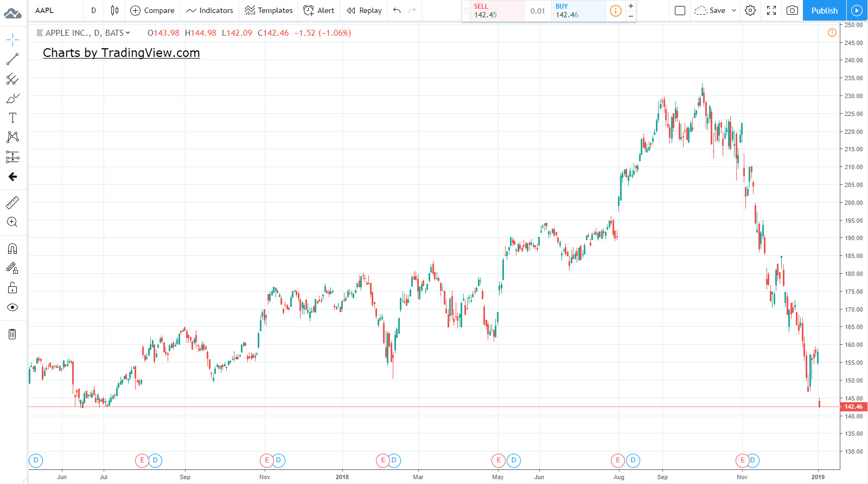Toggle stay in drawing mode
This screenshot has width=868, height=484.
click(12, 268)
